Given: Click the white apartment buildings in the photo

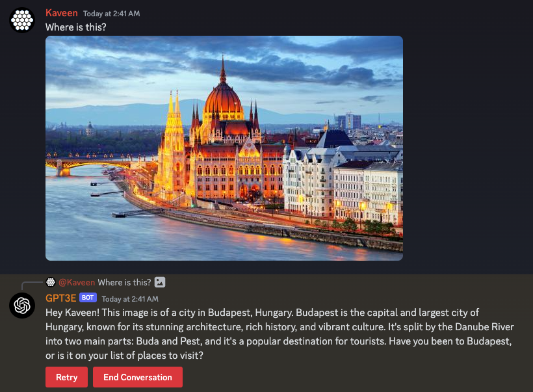Looking at the screenshot, I should point(343,185).
